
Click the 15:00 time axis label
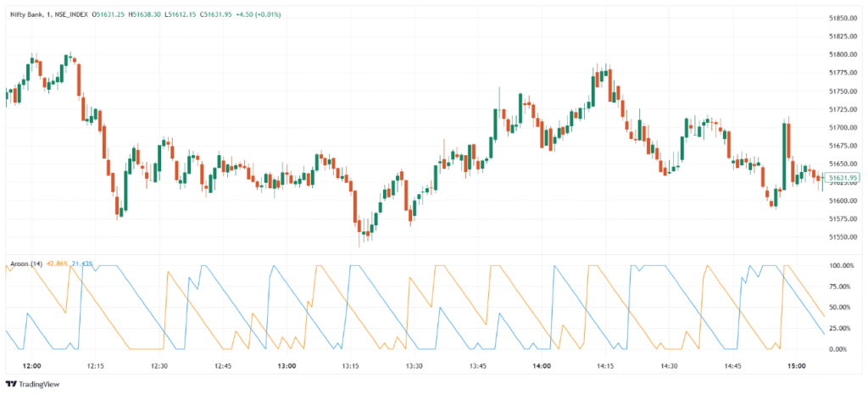(797, 366)
